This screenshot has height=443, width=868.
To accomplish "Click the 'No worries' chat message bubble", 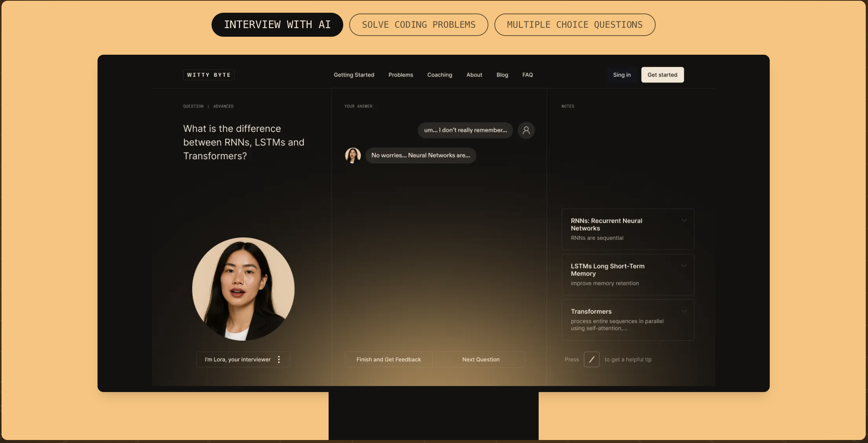I will (420, 155).
